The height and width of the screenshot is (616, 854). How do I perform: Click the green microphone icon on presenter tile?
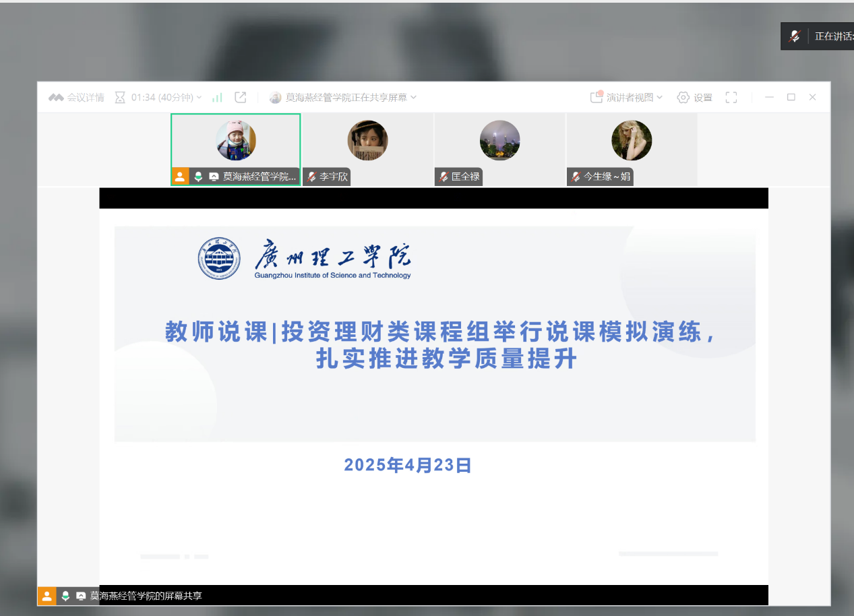198,177
